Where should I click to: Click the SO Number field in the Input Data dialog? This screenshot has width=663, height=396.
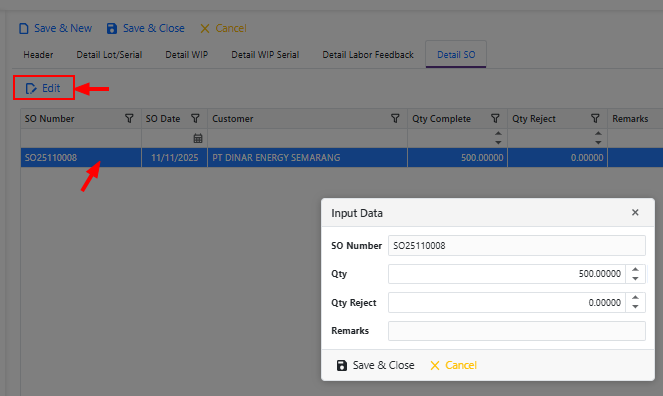[517, 246]
